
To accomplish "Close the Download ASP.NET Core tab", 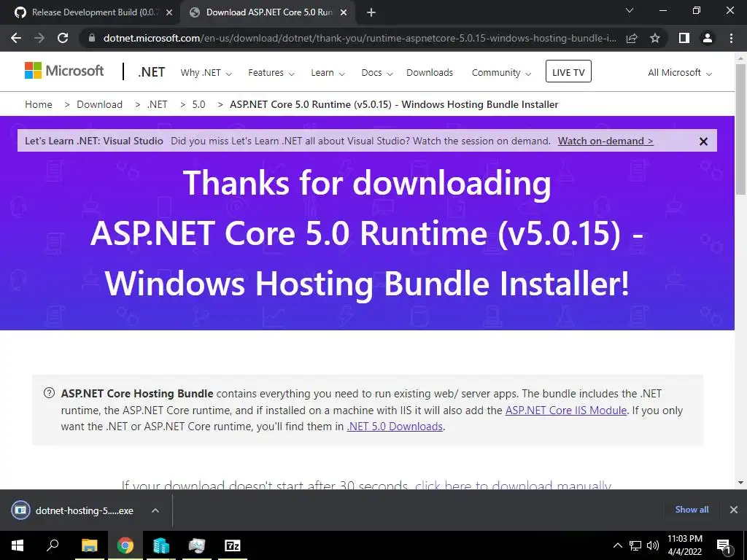I will pyautogui.click(x=344, y=12).
